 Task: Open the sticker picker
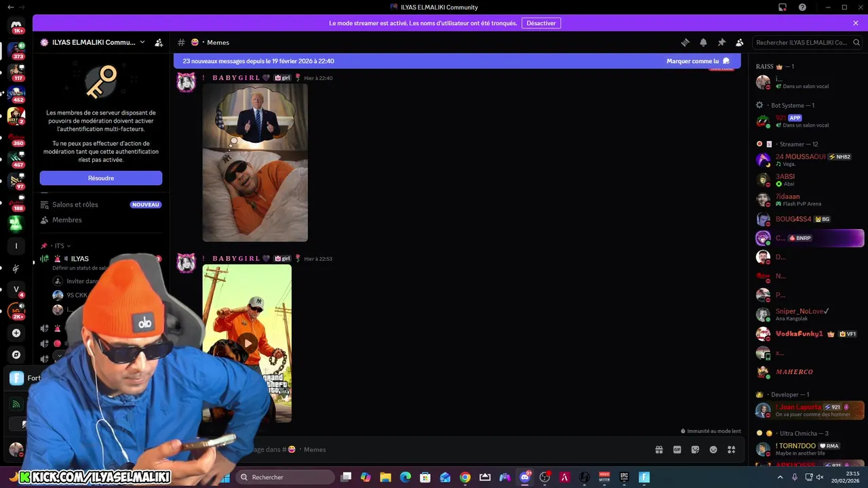click(695, 449)
